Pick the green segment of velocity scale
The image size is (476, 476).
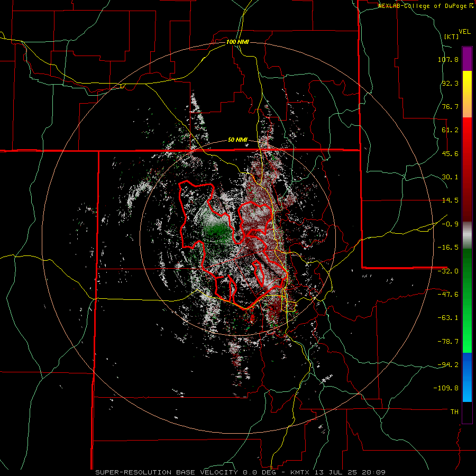(467, 300)
